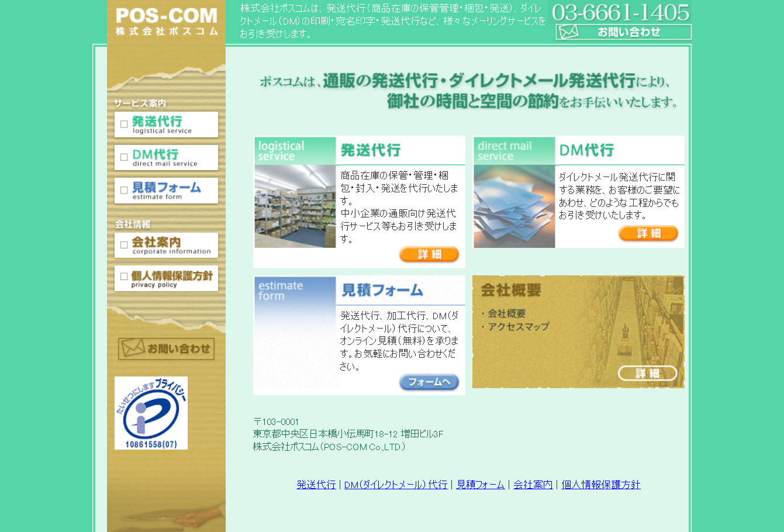
Task: Click the postal code 〒103-0001 text
Action: 276,422
